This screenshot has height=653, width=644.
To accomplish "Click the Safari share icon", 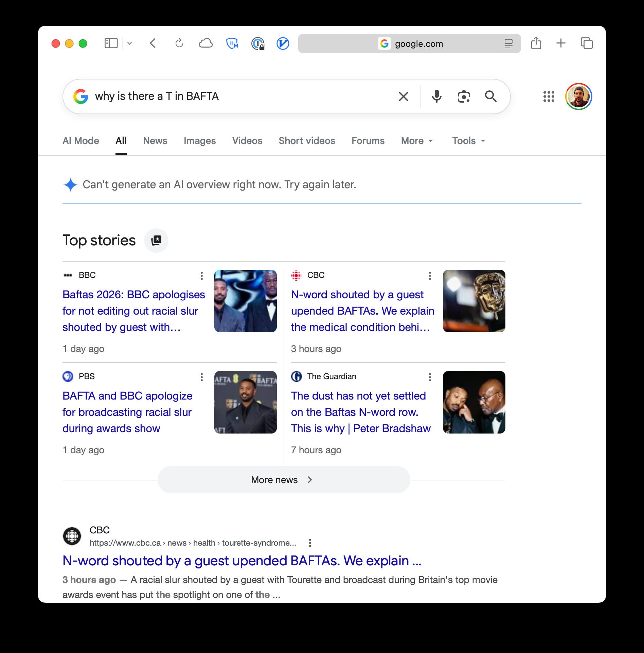I will pyautogui.click(x=536, y=43).
